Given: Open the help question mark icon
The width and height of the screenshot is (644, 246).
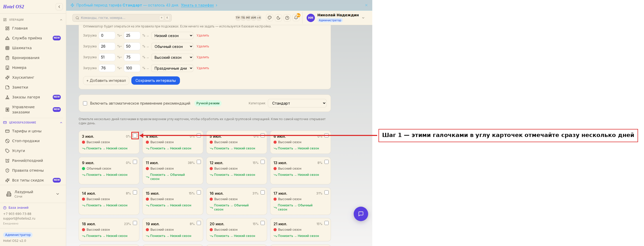Looking at the screenshot, I should (287, 18).
